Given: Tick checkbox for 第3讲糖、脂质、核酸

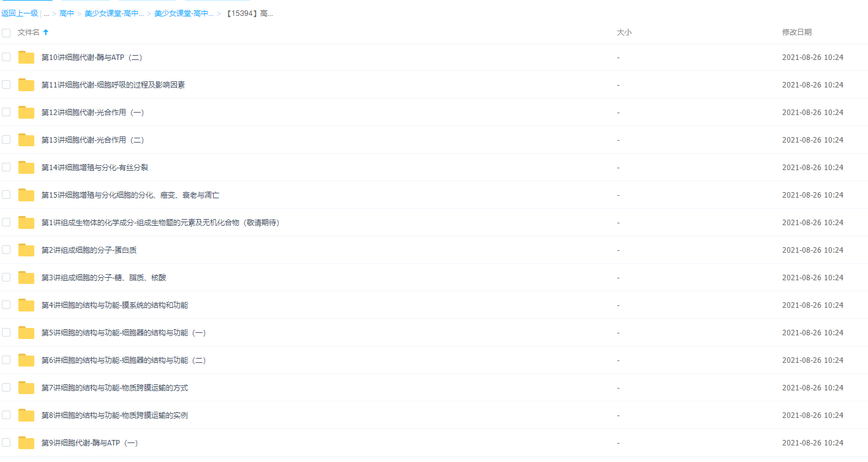Looking at the screenshot, I should click(x=6, y=277).
